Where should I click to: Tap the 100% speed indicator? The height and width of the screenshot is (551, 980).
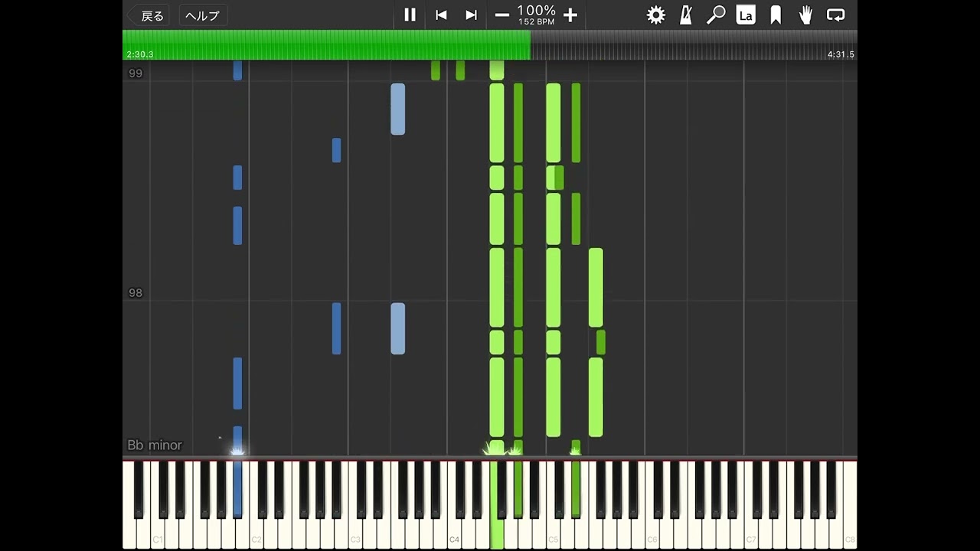536,11
